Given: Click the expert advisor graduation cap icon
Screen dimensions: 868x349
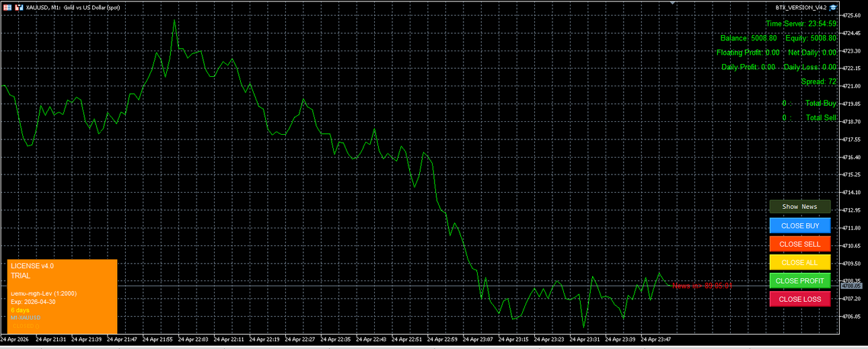Looking at the screenshot, I should point(833,7).
